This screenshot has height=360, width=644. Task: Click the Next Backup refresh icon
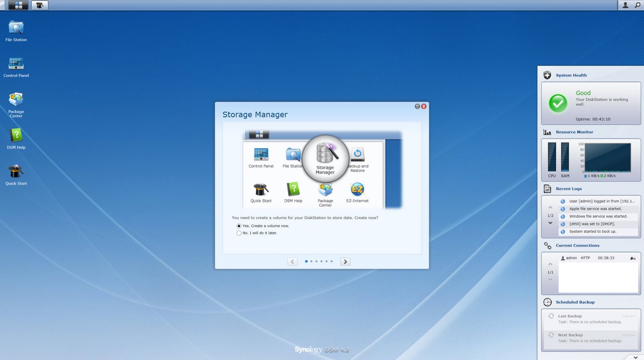click(x=551, y=335)
